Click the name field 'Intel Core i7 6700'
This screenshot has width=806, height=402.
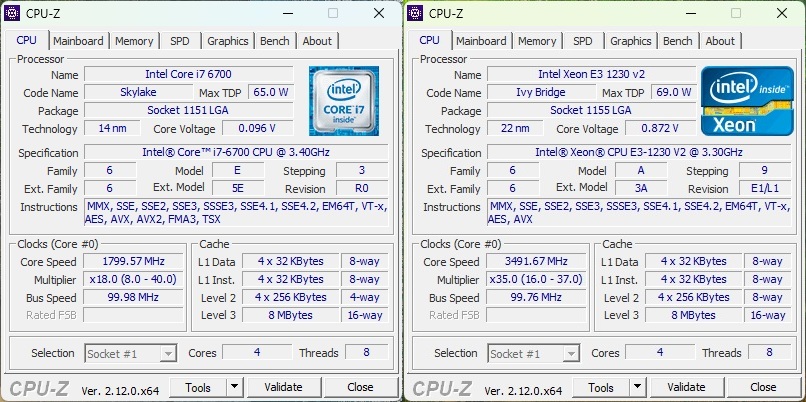(189, 74)
